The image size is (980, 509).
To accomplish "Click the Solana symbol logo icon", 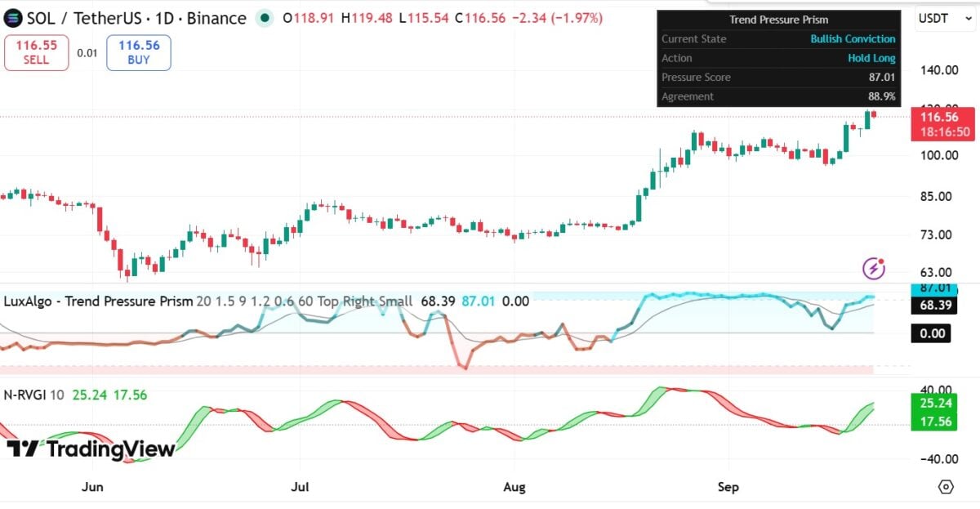I will [12, 18].
